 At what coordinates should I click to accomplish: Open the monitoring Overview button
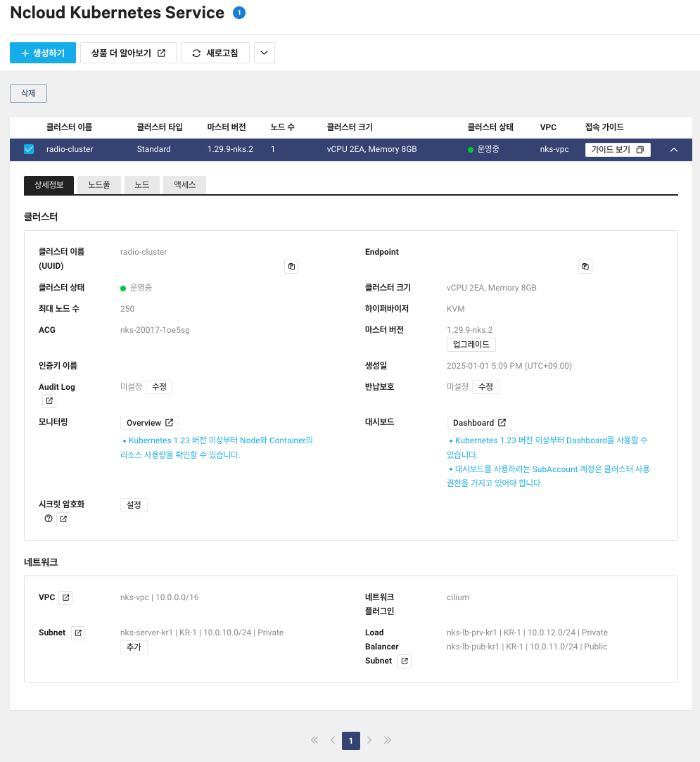150,423
